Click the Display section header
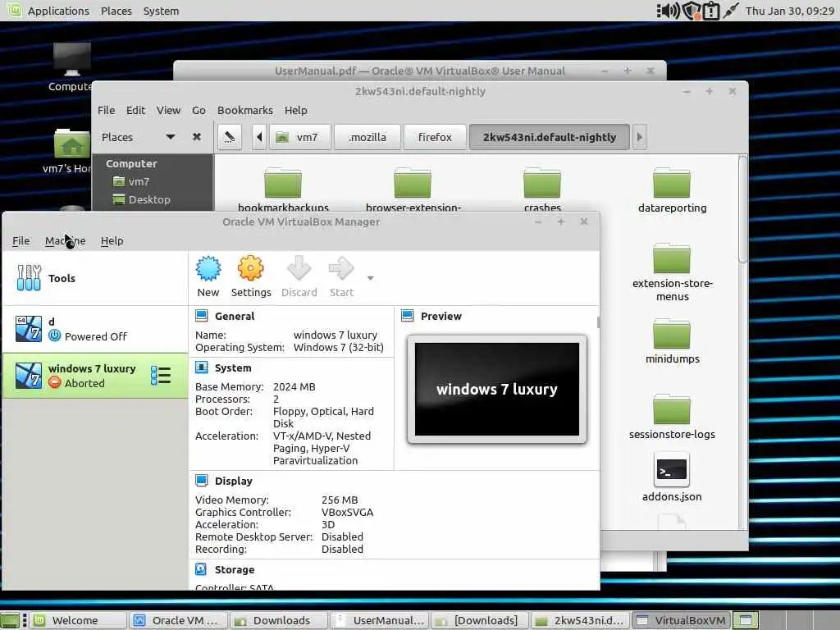840x630 pixels. click(x=233, y=481)
